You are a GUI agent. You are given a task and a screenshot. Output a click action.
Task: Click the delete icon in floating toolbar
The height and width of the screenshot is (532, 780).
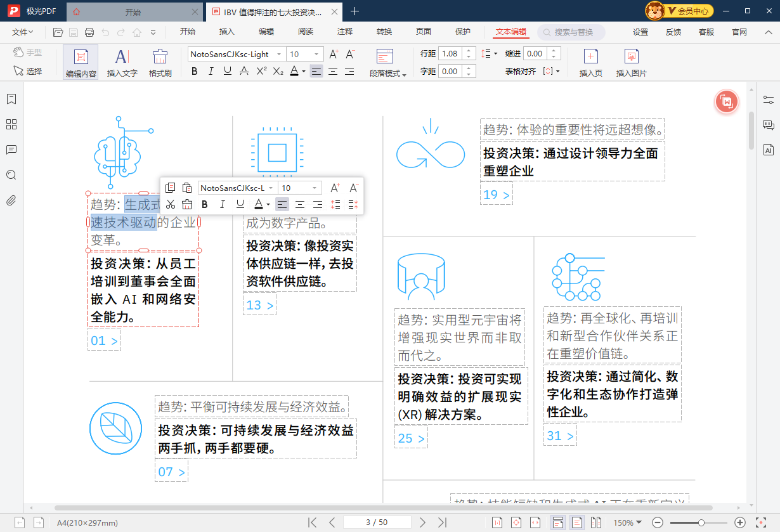(187, 204)
